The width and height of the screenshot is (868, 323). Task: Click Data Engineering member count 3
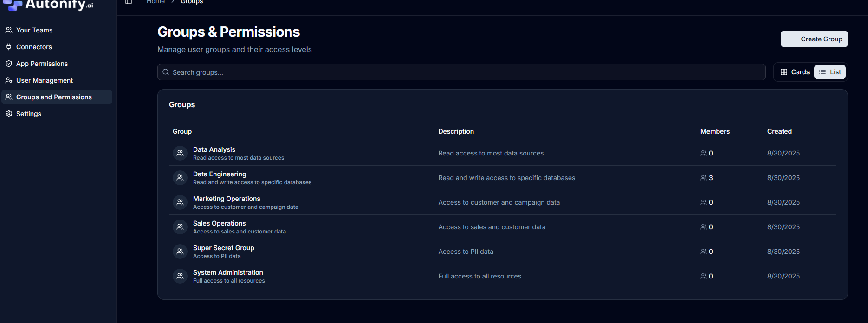tap(711, 178)
